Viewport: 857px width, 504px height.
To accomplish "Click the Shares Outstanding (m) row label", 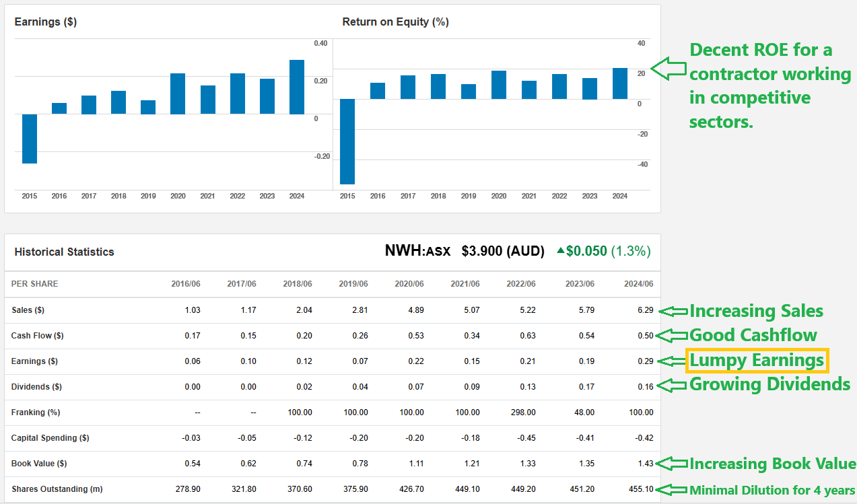I will click(x=57, y=489).
